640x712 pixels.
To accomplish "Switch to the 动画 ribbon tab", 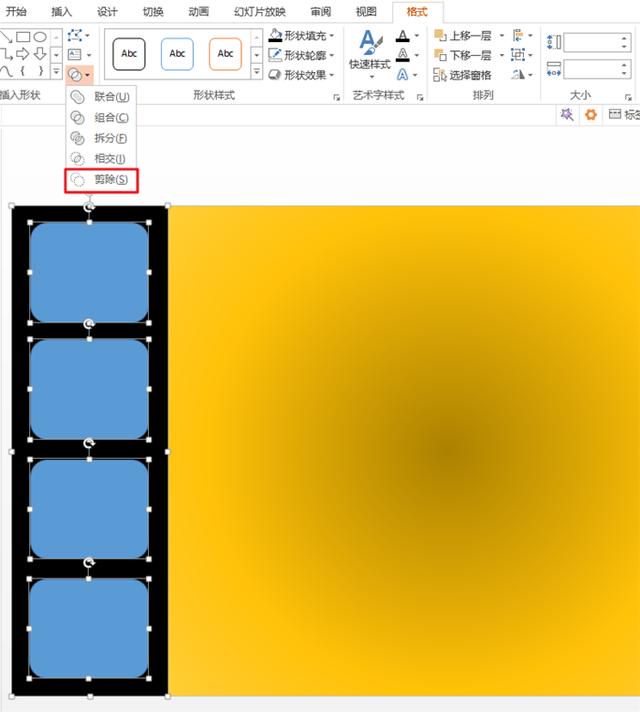I will coord(198,11).
